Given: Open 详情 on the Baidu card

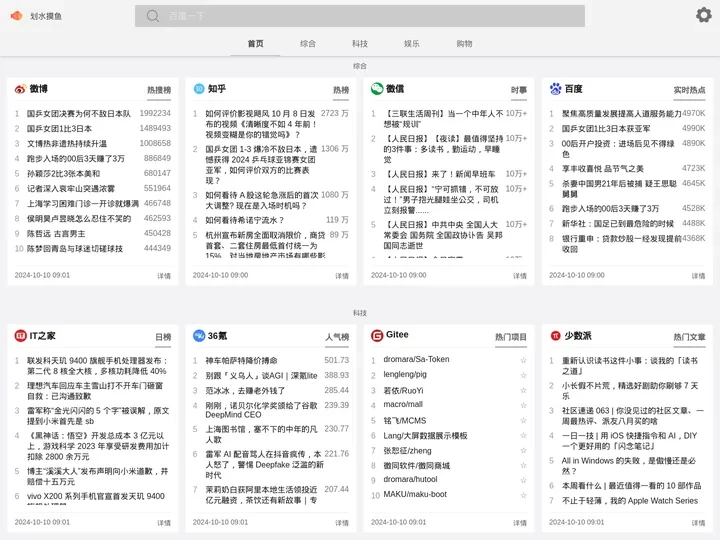Looking at the screenshot, I should coord(698,276).
